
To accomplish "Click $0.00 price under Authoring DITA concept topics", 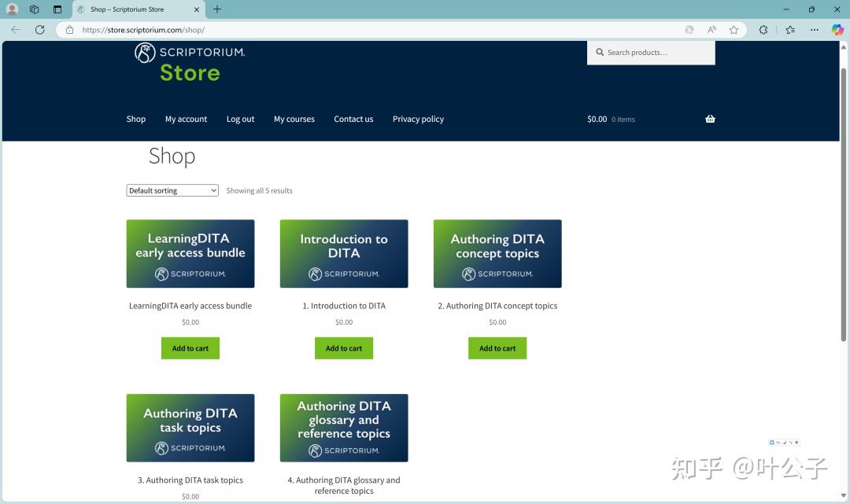I will pyautogui.click(x=497, y=322).
